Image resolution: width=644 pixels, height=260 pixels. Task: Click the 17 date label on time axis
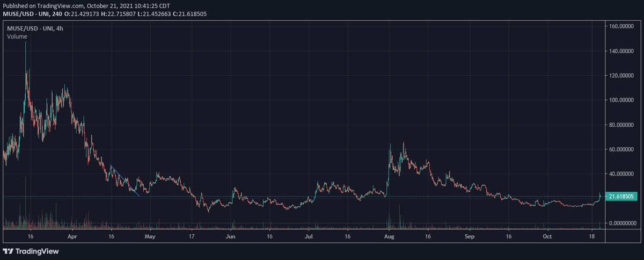pos(192,236)
